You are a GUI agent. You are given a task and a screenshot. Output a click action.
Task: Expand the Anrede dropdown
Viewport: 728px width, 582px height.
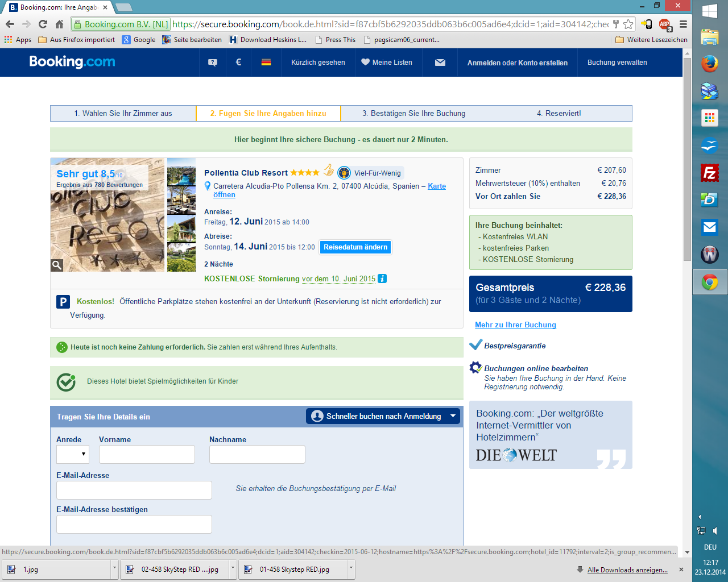click(73, 454)
